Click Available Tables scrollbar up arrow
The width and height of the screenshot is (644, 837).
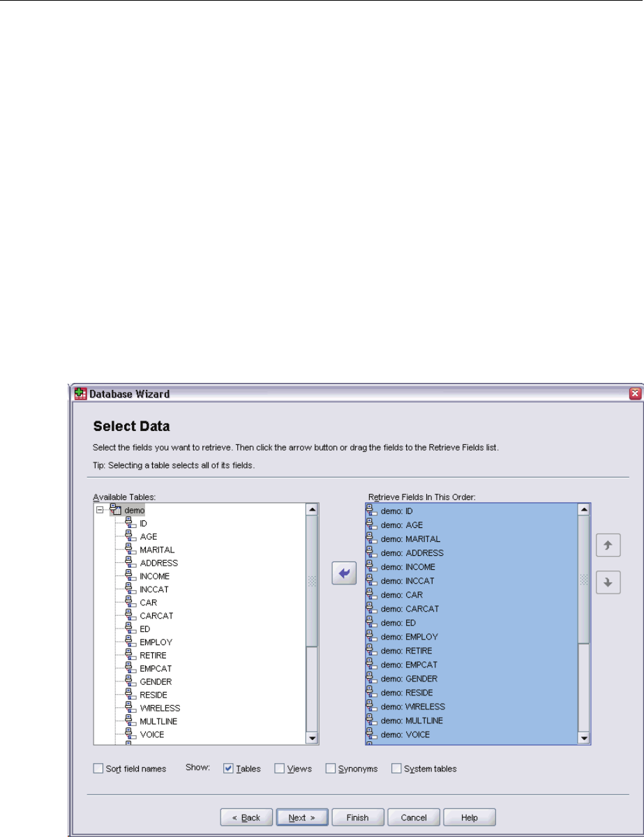pyautogui.click(x=312, y=510)
